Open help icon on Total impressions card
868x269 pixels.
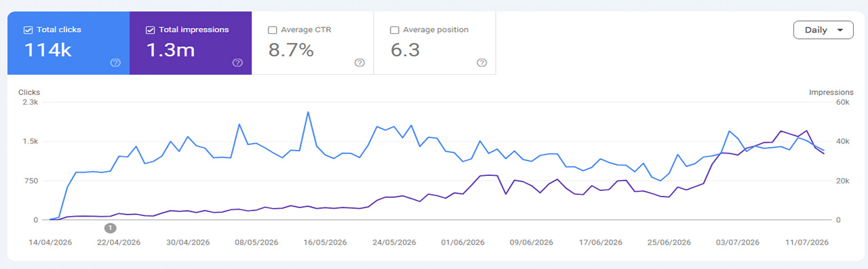(x=237, y=62)
